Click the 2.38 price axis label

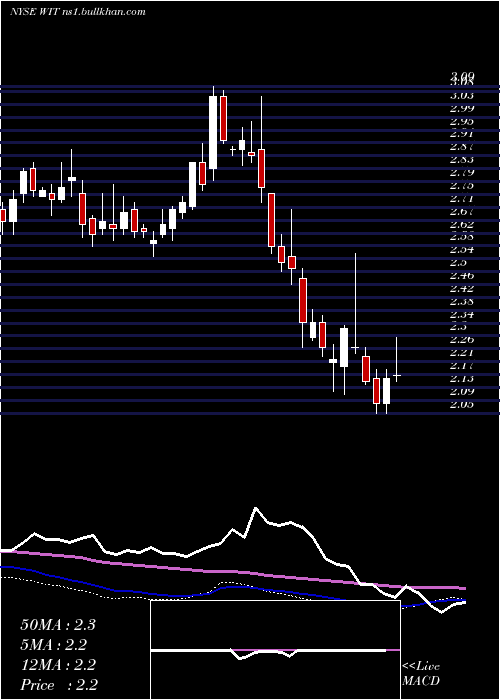point(462,301)
